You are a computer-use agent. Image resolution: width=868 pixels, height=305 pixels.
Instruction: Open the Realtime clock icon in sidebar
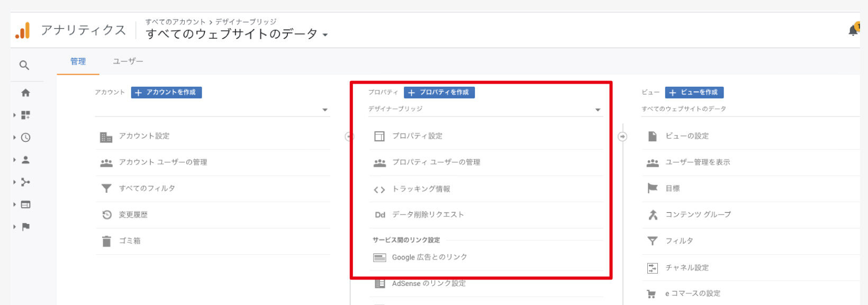25,138
